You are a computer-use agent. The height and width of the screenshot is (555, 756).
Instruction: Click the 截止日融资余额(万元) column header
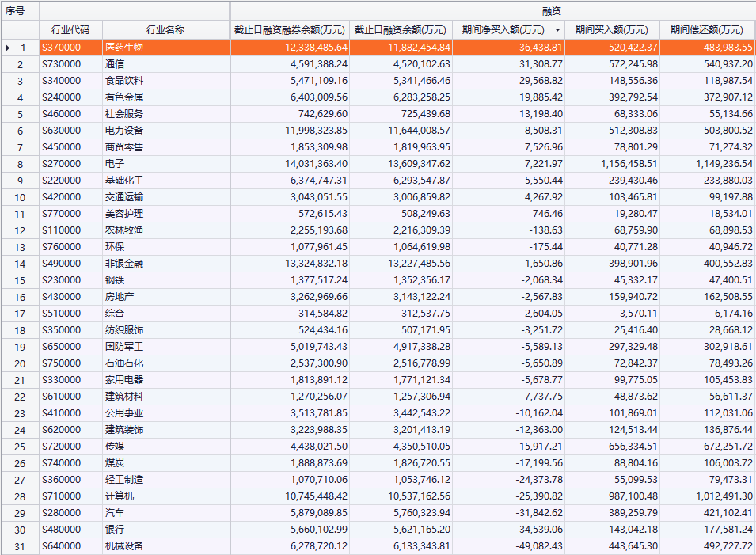pyautogui.click(x=400, y=30)
